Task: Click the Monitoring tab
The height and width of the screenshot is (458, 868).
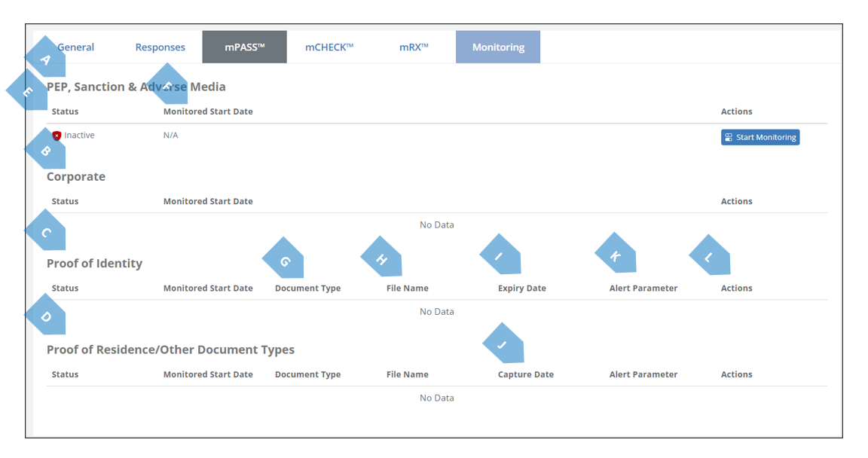Action: (x=498, y=47)
